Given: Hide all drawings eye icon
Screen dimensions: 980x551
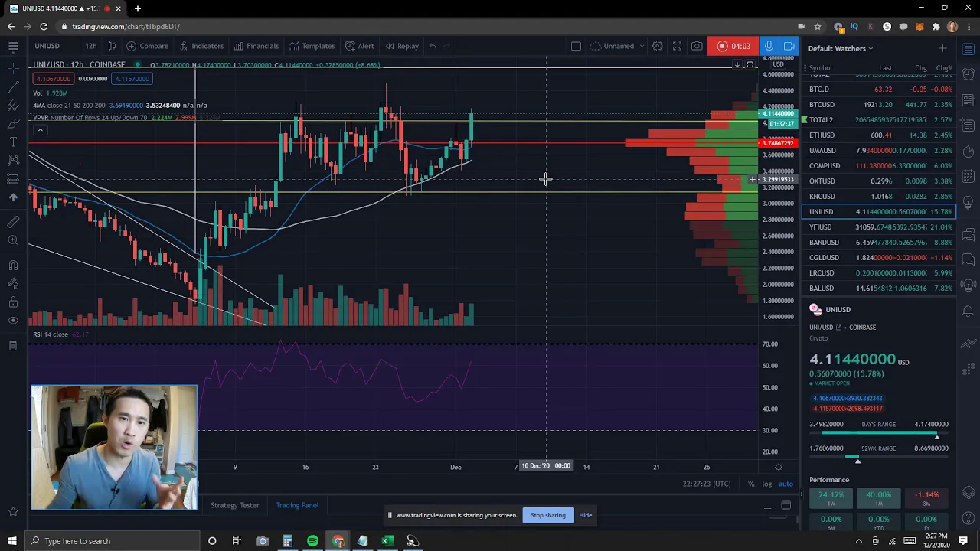Looking at the screenshot, I should click(13, 321).
